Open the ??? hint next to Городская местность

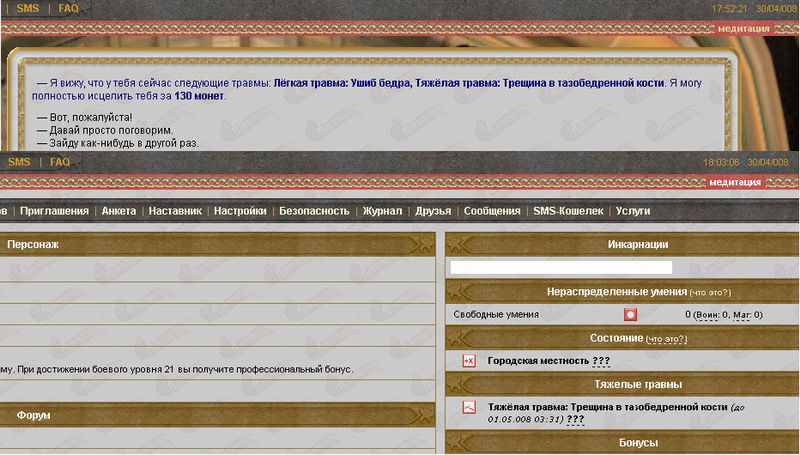coord(601,361)
